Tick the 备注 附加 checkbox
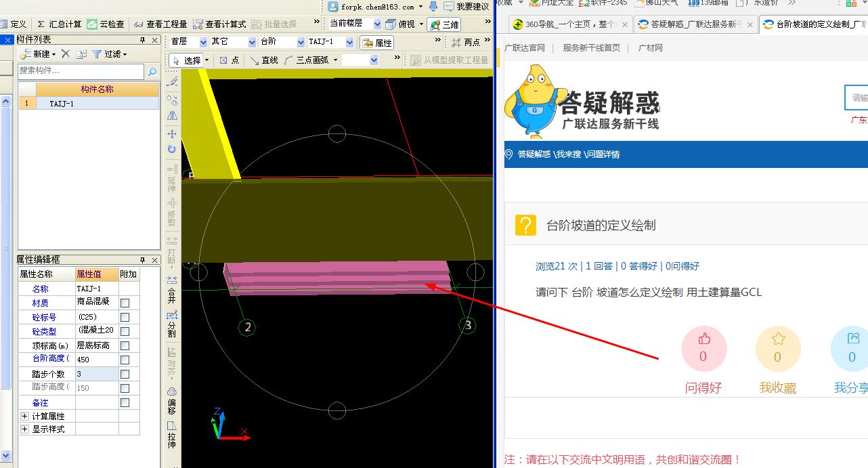Screen dimensions: 868x468 click(x=125, y=402)
